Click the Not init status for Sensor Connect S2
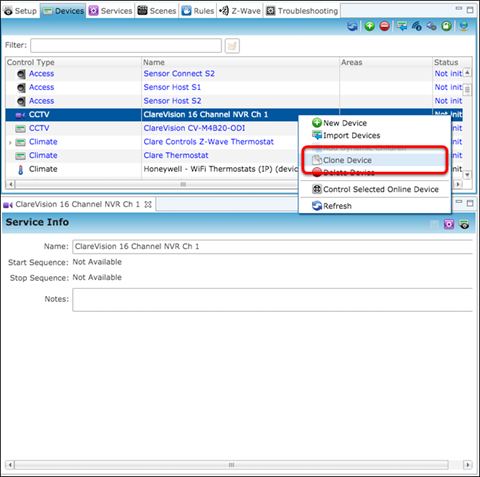 pyautogui.click(x=448, y=74)
